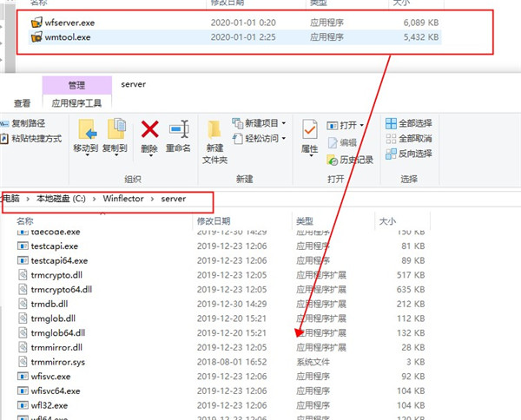Expand the Copy to dropdown arrow
The image size is (521, 420).
pyautogui.click(x=116, y=155)
